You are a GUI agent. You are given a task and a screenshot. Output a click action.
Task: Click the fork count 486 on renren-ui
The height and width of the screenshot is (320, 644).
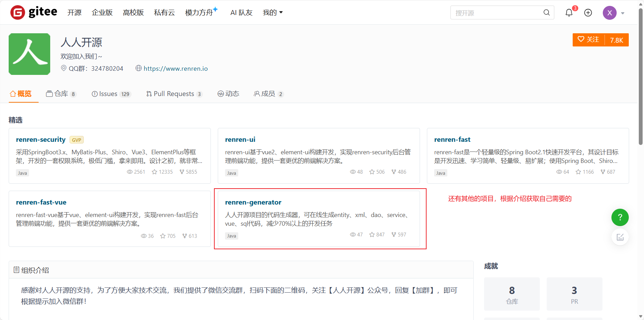(399, 172)
